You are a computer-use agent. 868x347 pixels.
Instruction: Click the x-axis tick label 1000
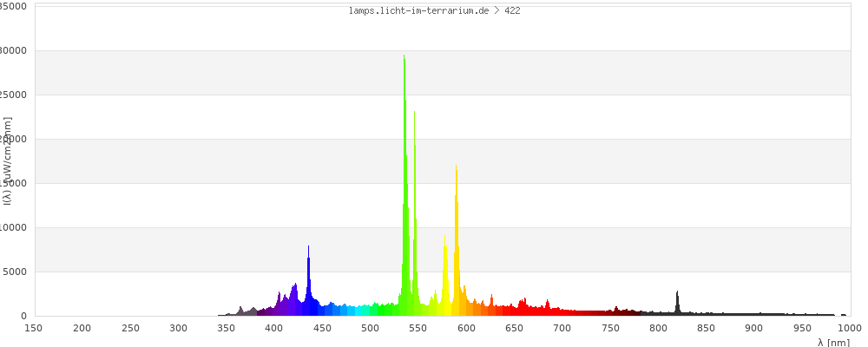(x=850, y=328)
